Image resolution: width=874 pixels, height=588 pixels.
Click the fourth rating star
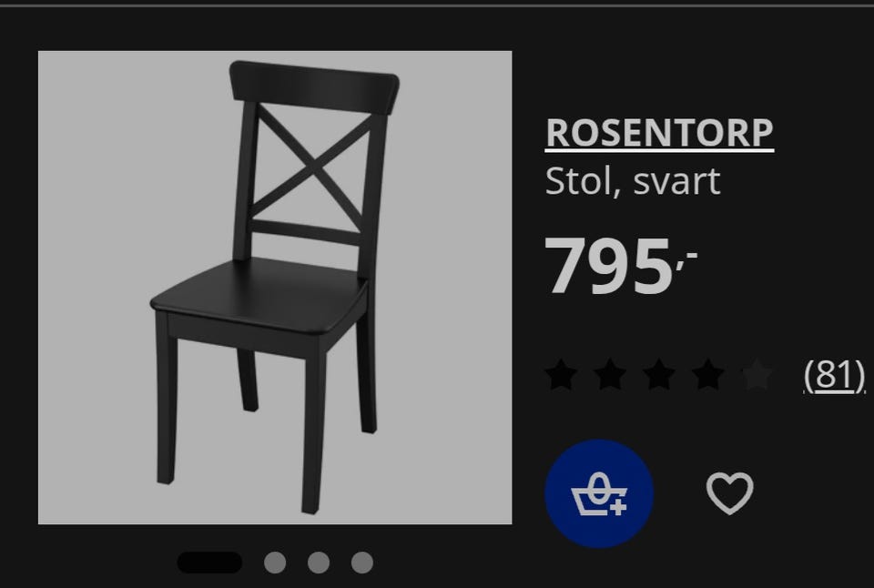tap(708, 374)
